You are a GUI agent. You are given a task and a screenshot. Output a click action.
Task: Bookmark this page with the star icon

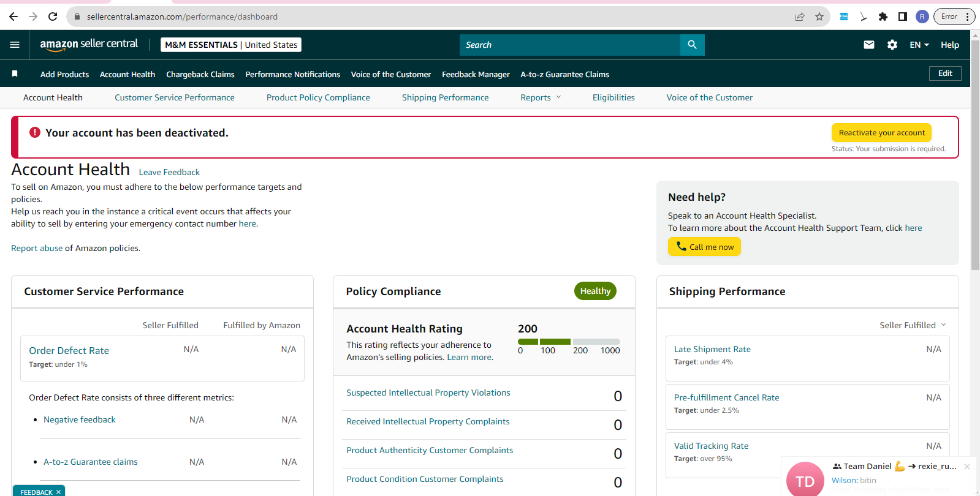[819, 17]
